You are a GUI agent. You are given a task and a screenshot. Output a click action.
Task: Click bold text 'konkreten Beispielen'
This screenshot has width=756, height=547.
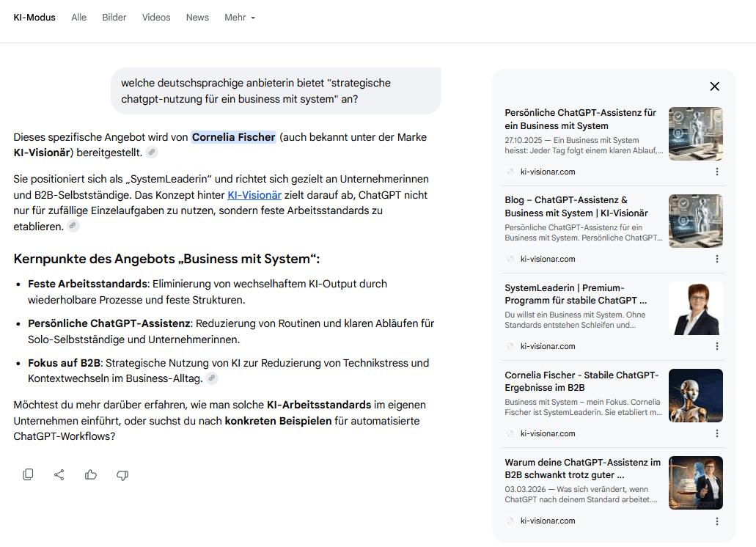278,421
